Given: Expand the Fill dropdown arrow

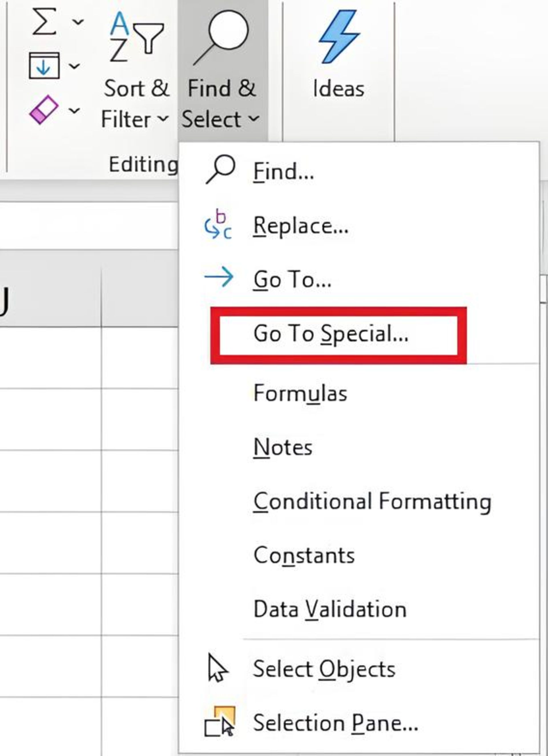Looking at the screenshot, I should click(x=74, y=66).
